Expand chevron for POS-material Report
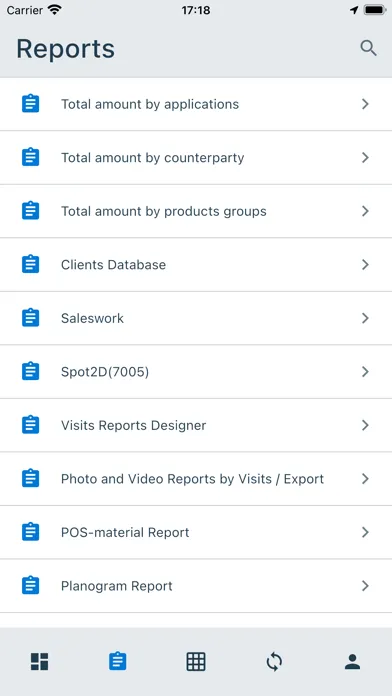The image size is (392, 696). pos(365,532)
